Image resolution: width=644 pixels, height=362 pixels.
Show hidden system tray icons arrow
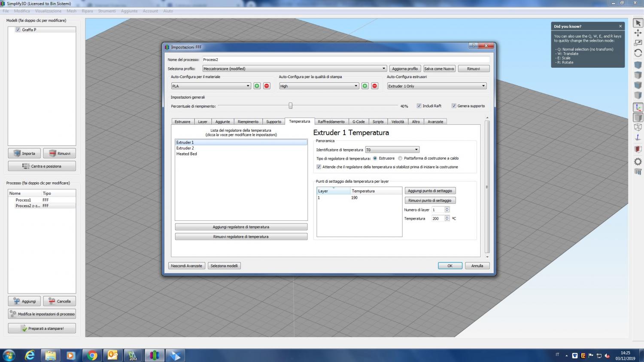(x=566, y=356)
